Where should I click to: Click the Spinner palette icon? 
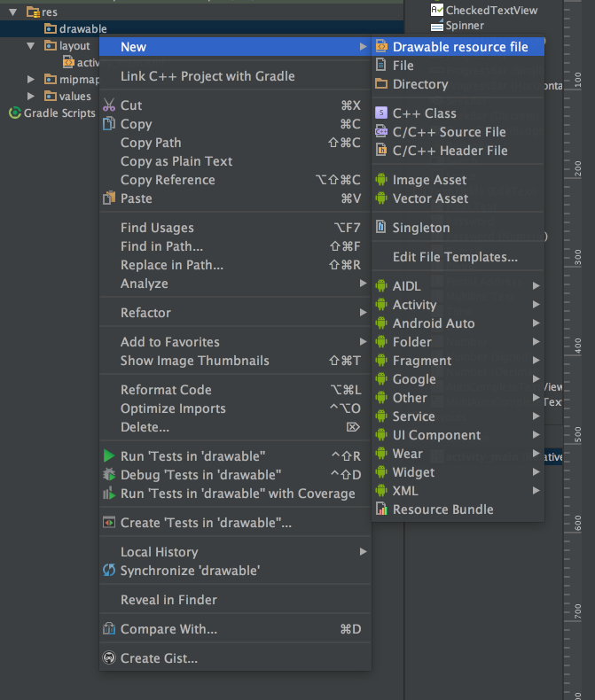pos(437,26)
